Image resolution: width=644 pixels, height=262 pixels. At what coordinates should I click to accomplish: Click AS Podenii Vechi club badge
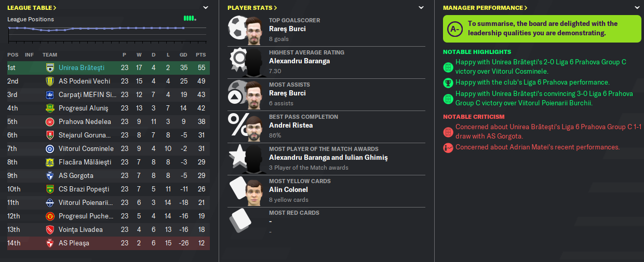pyautogui.click(x=50, y=81)
